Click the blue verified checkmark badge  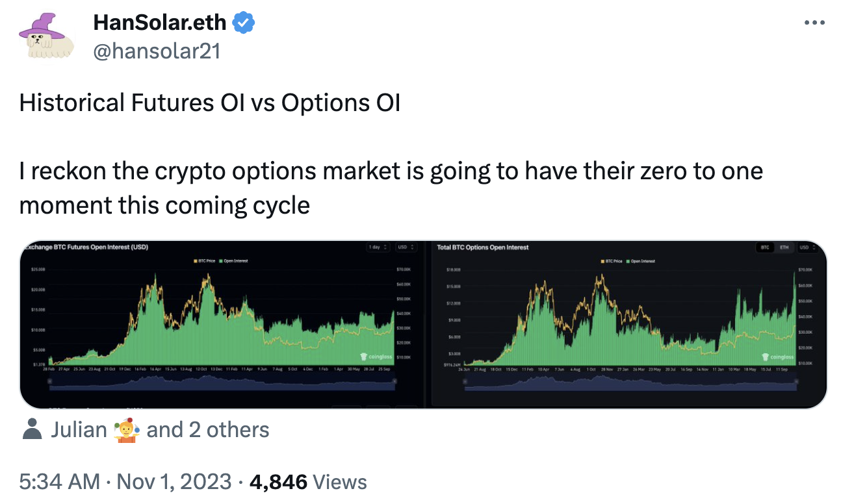click(244, 23)
